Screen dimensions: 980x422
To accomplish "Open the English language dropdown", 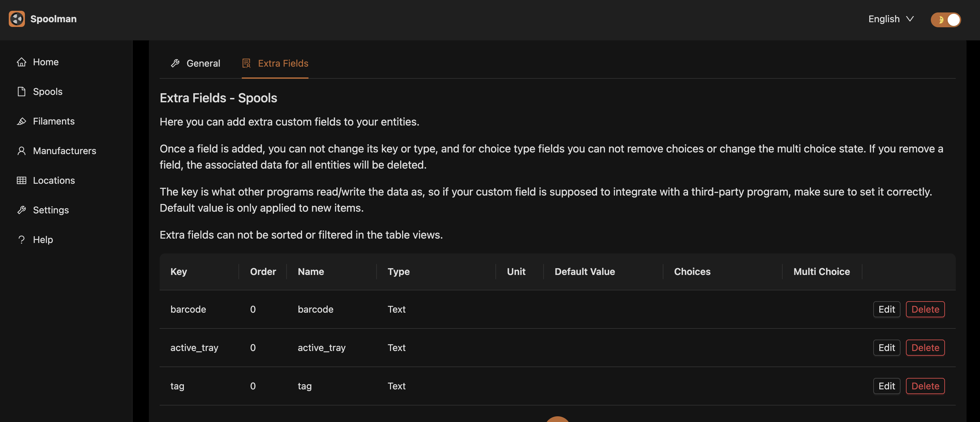I will click(x=884, y=19).
